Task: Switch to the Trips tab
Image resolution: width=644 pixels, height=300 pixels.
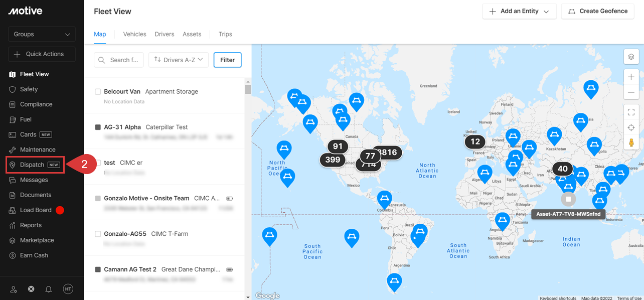Action: 225,34
